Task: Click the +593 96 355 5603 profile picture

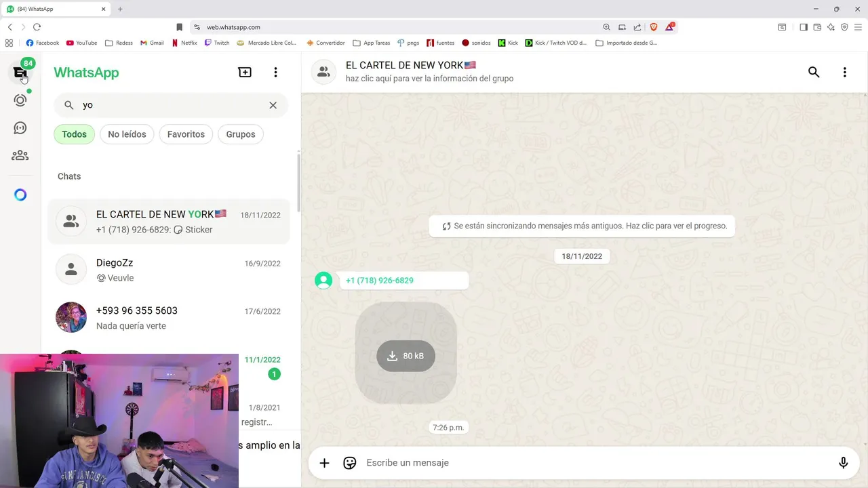Action: click(71, 317)
